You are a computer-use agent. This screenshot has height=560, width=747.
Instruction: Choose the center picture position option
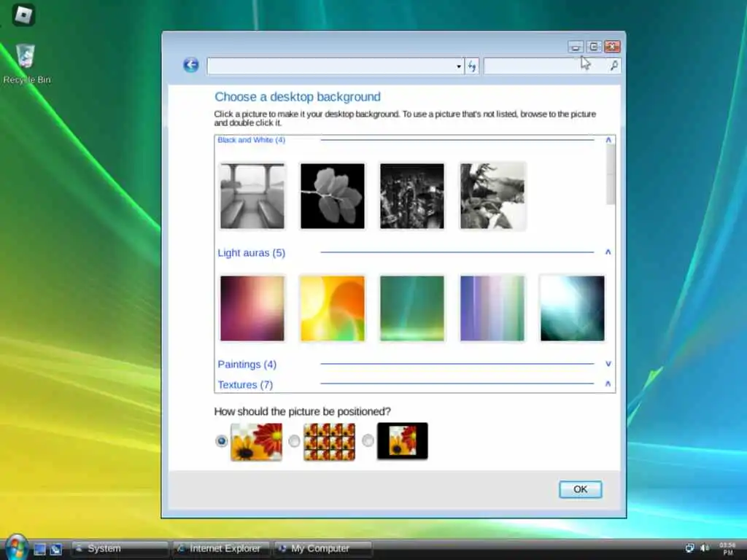(368, 441)
